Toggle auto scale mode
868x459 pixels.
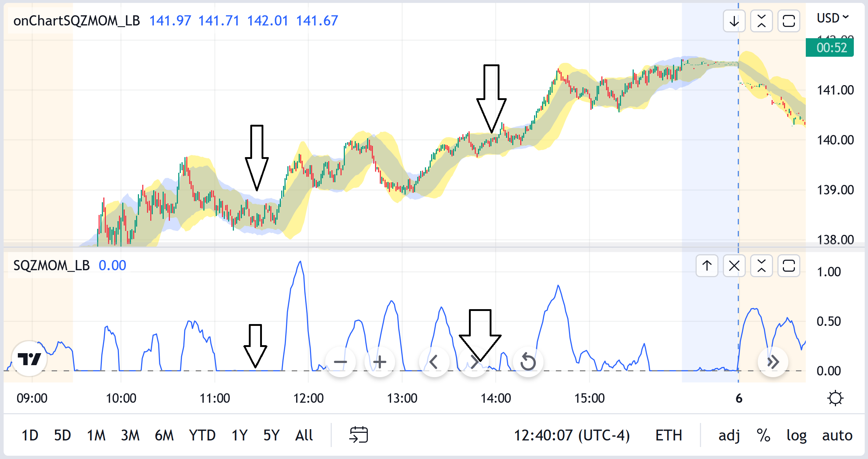click(837, 435)
